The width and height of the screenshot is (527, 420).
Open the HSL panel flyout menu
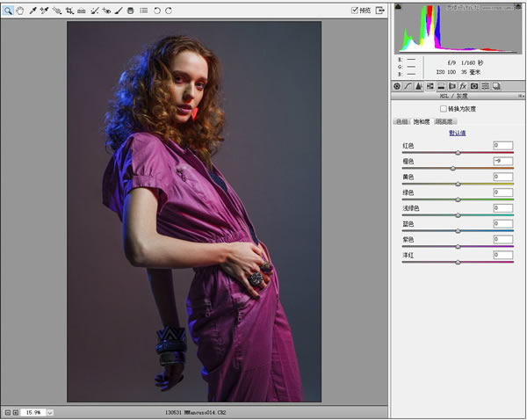point(521,96)
